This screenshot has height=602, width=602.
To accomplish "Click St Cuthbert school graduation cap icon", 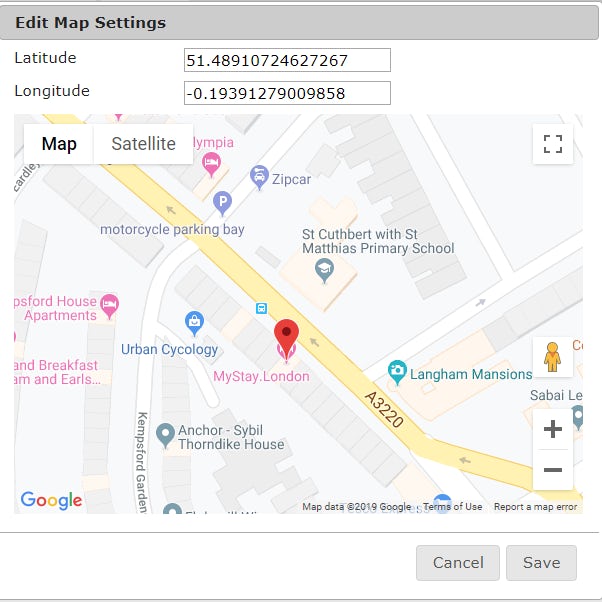I will 324,270.
